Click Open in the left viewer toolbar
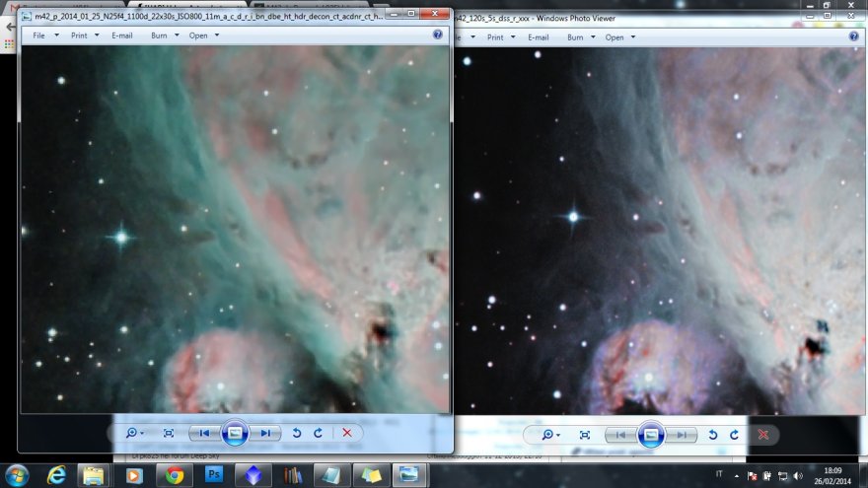Image resolution: width=868 pixels, height=488 pixels. click(198, 35)
